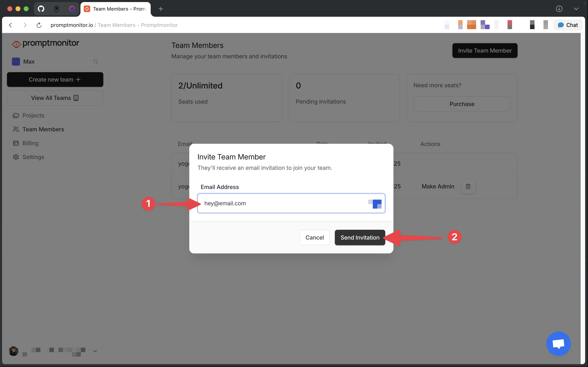Click the Create new team button
Screen dimensions: 588x367
point(55,80)
